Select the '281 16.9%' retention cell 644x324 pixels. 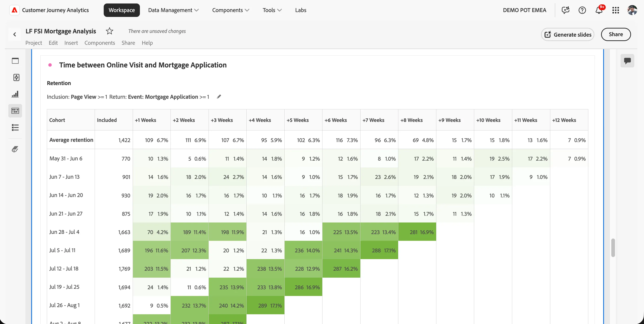(417, 232)
